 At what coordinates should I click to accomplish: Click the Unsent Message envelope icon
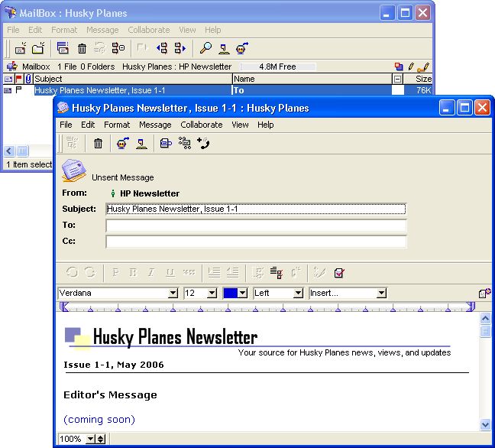coord(74,170)
